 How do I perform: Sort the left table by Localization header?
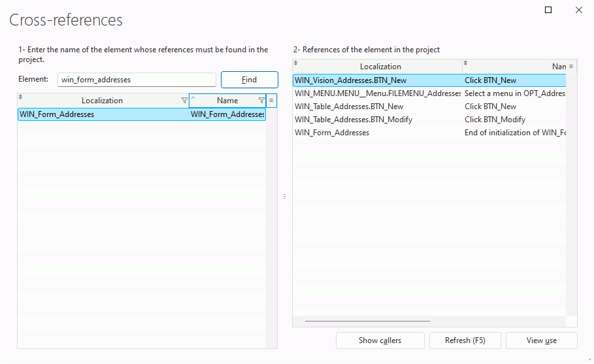[103, 101]
